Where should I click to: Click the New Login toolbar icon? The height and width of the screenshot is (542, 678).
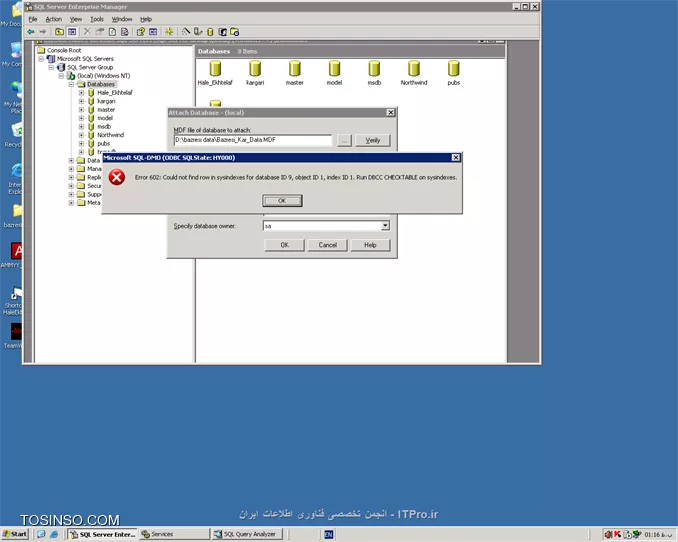pos(222,32)
